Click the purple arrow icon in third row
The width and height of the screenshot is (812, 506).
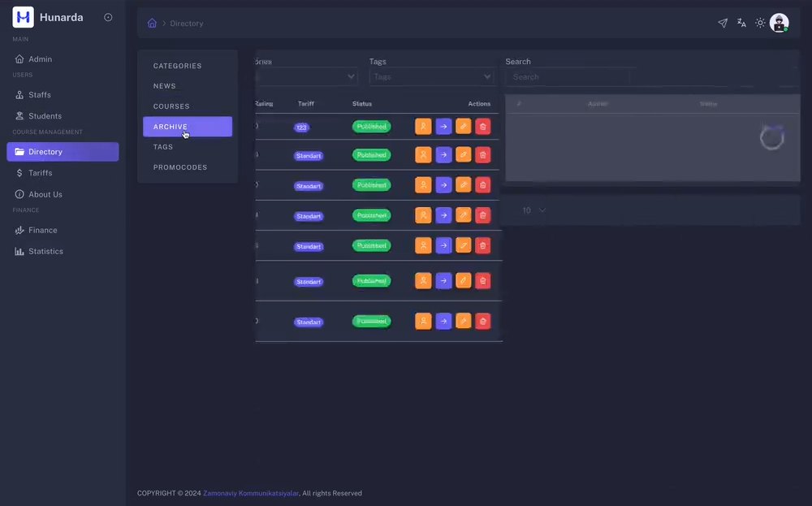(x=443, y=185)
